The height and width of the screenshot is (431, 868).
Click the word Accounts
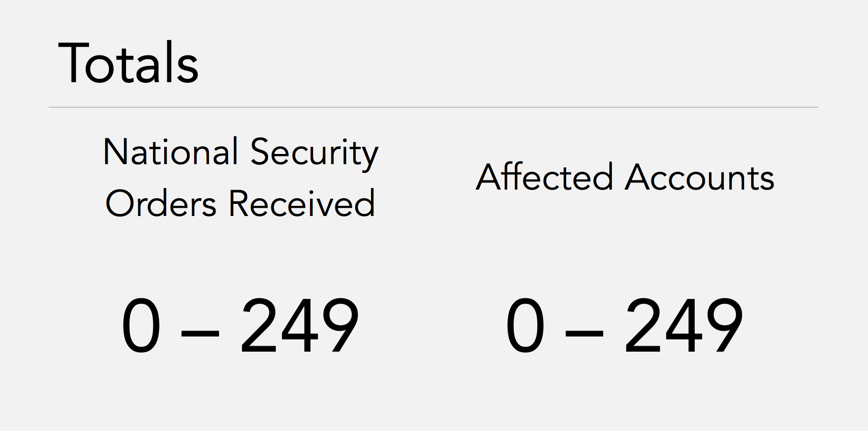click(700, 177)
